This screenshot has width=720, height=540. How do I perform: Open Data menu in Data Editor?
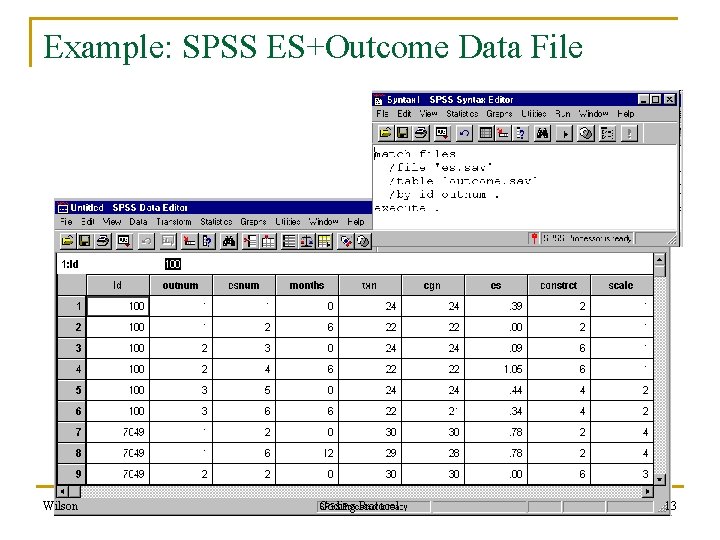[138, 221]
